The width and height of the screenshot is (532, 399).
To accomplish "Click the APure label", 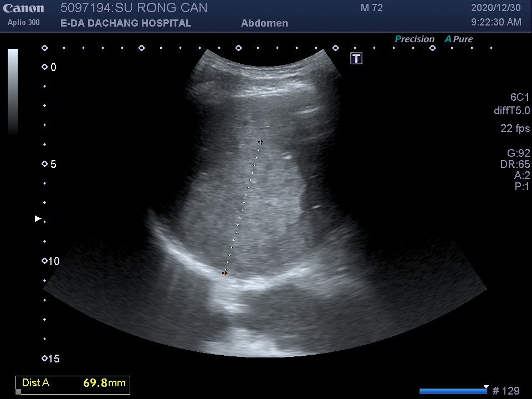I will coord(459,39).
